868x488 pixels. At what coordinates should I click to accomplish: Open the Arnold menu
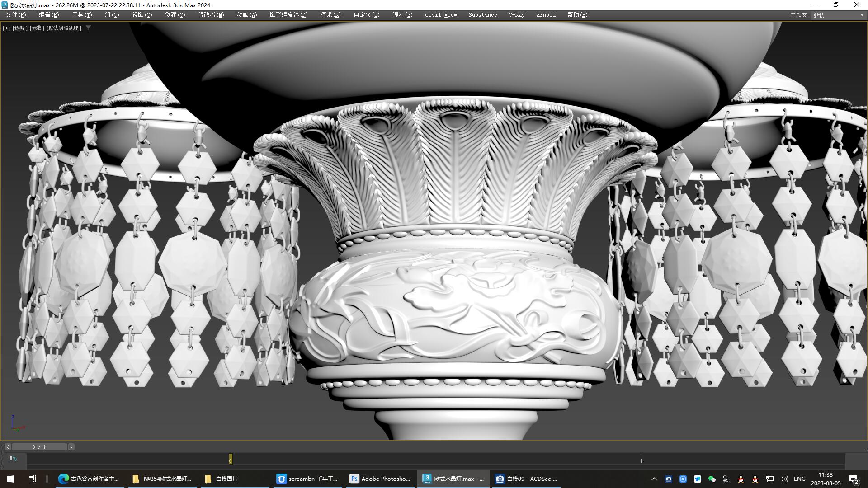point(546,14)
